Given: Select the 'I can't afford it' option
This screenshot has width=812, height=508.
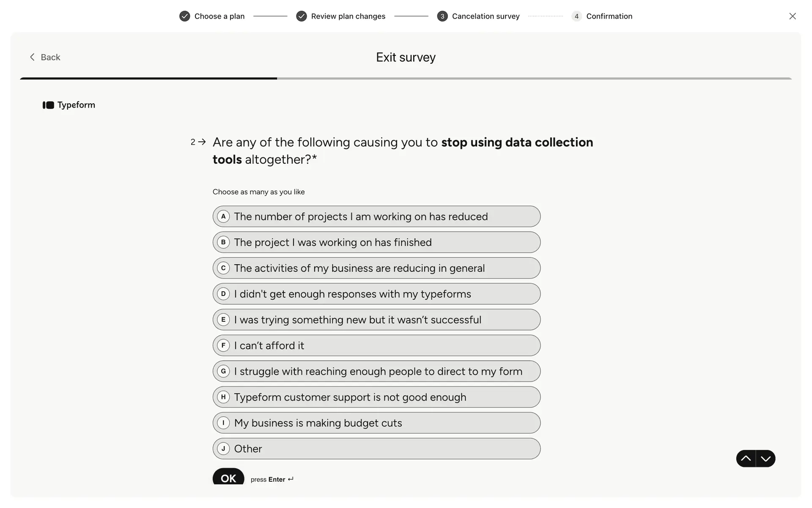Looking at the screenshot, I should point(376,345).
